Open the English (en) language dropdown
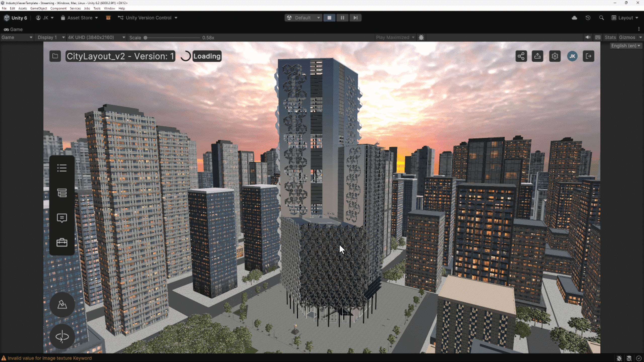Screen dimensions: 644x362 (x=626, y=46)
